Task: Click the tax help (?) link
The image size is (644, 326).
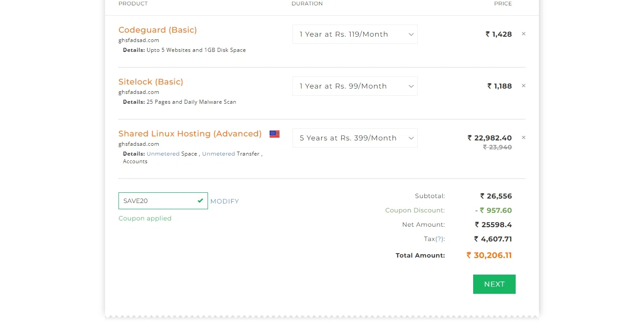Action: tap(440, 239)
